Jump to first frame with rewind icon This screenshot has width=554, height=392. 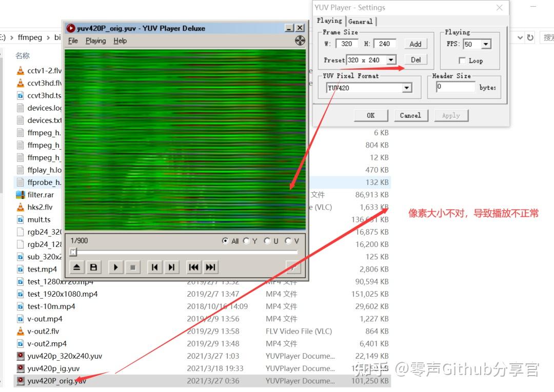tap(194, 267)
